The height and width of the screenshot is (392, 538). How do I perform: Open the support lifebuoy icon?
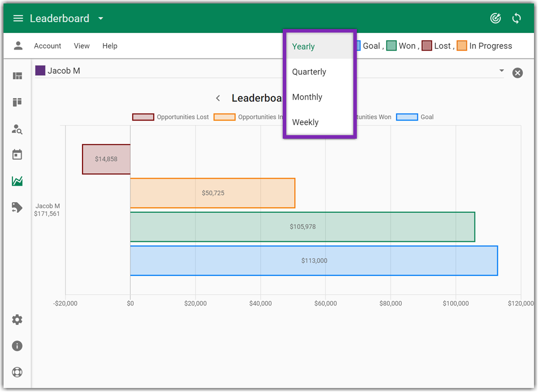(x=17, y=372)
